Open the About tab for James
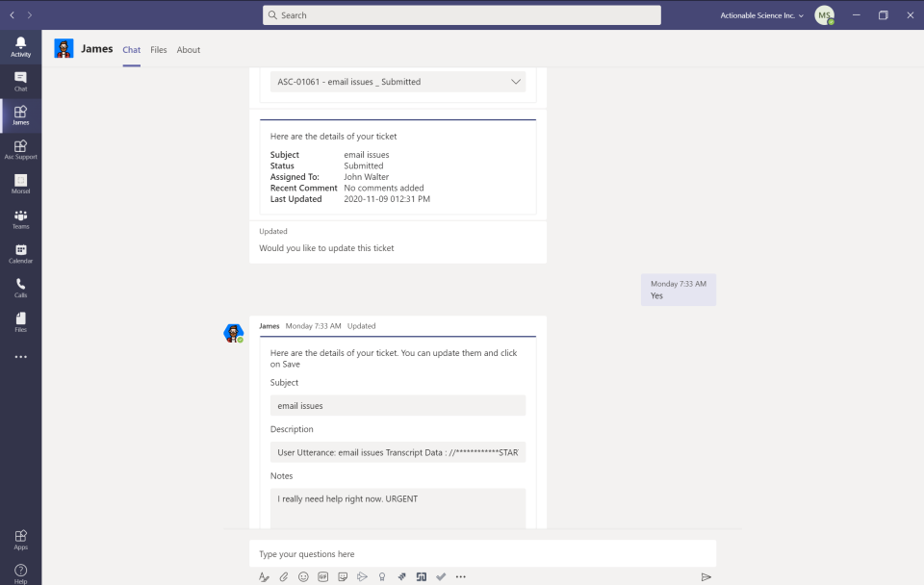The image size is (924, 585). pos(188,49)
